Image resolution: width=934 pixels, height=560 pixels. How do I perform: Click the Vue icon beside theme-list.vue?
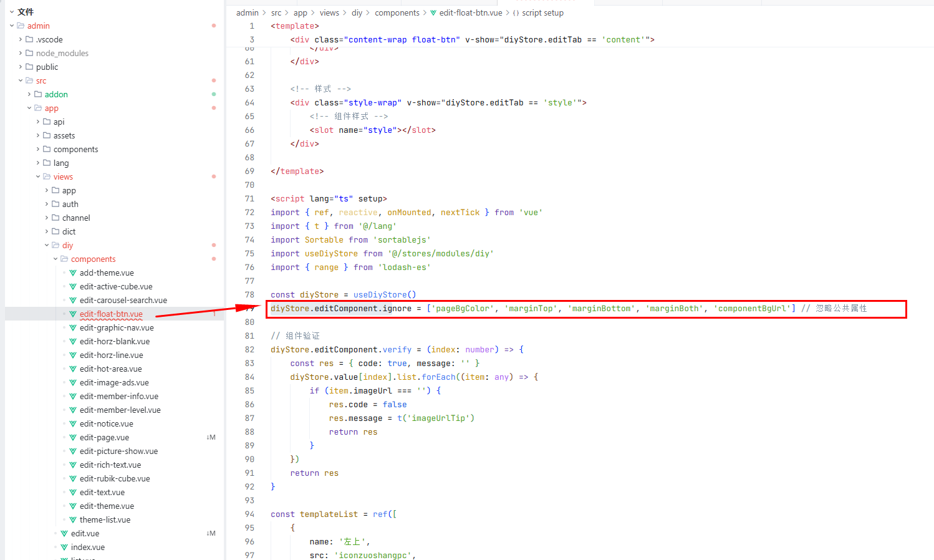(73, 520)
